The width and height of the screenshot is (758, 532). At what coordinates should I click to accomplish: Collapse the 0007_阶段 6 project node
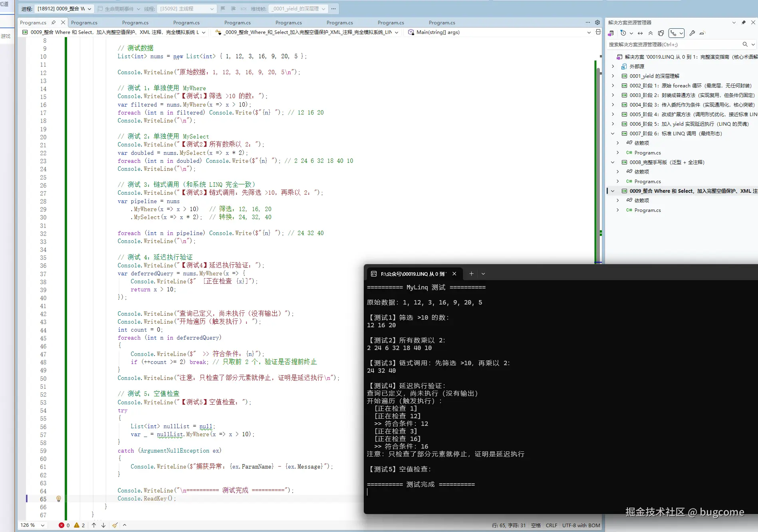click(x=613, y=133)
